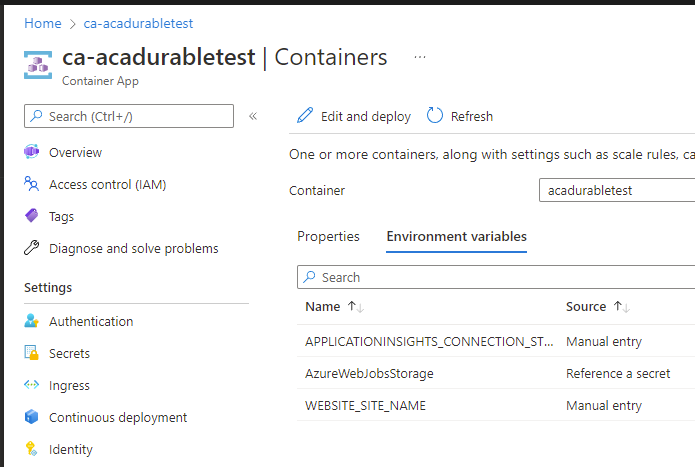Open the more options ellipsis menu

pos(420,57)
